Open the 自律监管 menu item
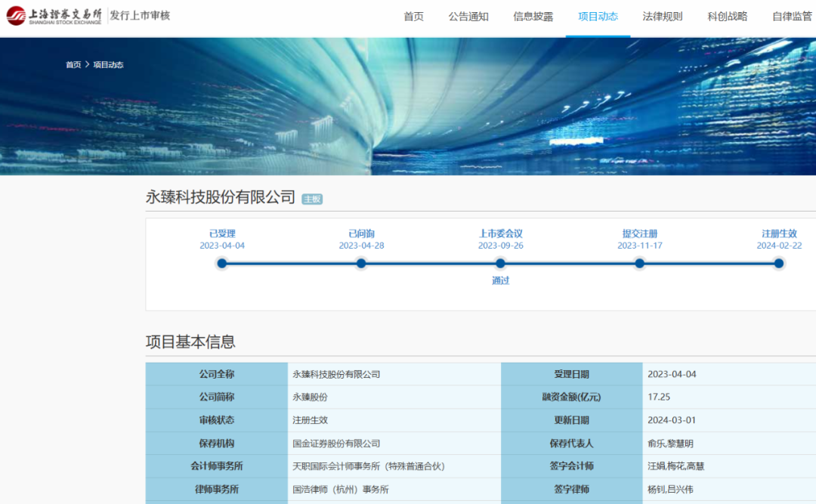The height and width of the screenshot is (504, 816). 792,17
